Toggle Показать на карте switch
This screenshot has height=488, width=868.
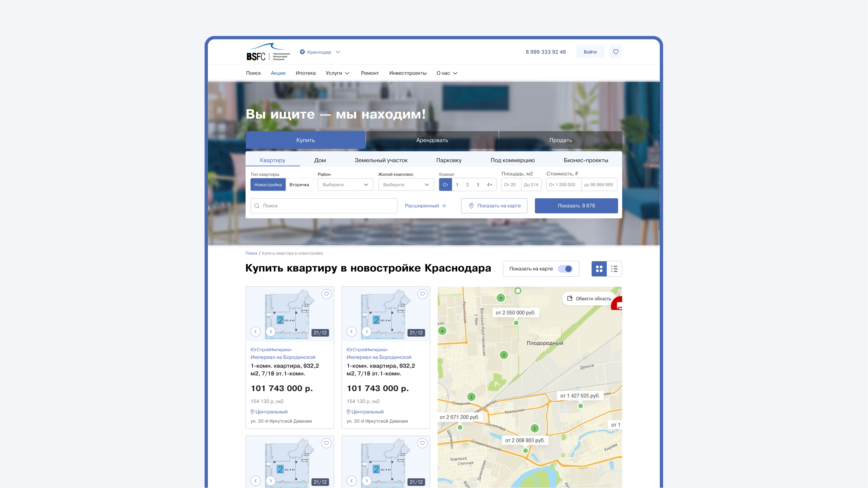(565, 269)
